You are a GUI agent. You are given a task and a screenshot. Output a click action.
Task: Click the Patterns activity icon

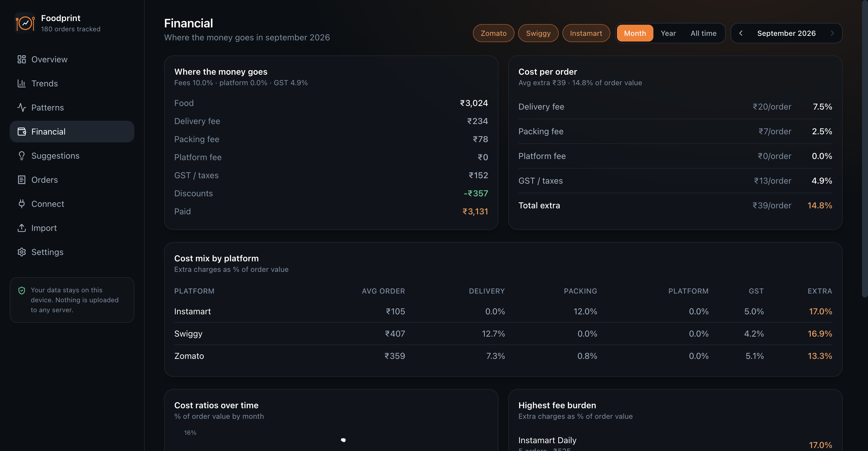click(22, 107)
